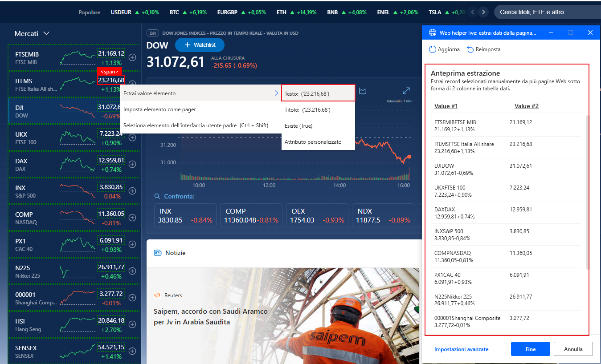Add DAX to watchlist with plus icon
Image resolution: width=601 pixels, height=364 pixels.
coord(132,164)
